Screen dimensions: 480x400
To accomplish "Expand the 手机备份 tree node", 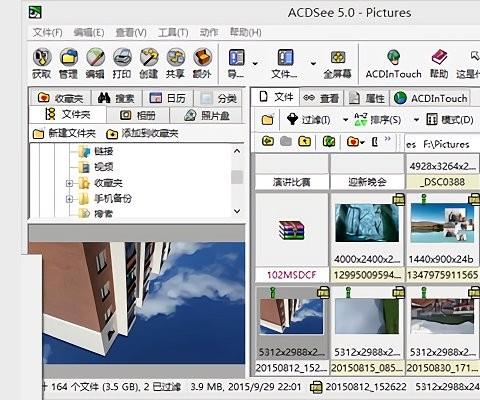I will pyautogui.click(x=69, y=199).
